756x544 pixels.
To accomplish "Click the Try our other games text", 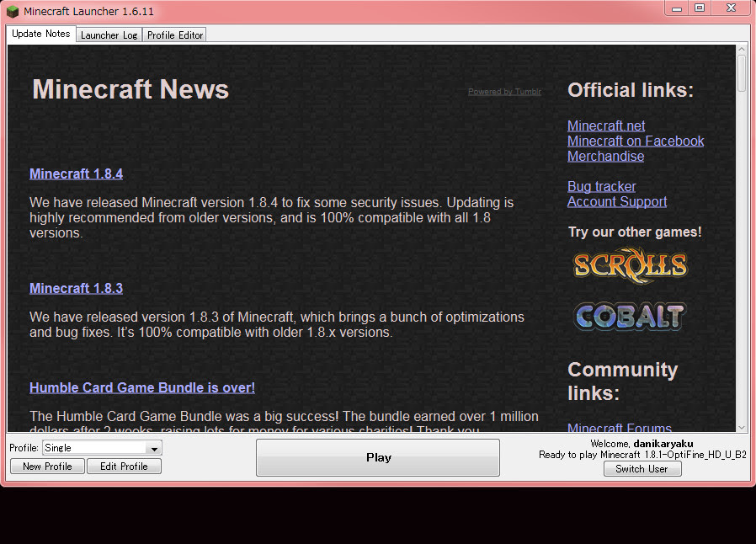I will point(635,232).
